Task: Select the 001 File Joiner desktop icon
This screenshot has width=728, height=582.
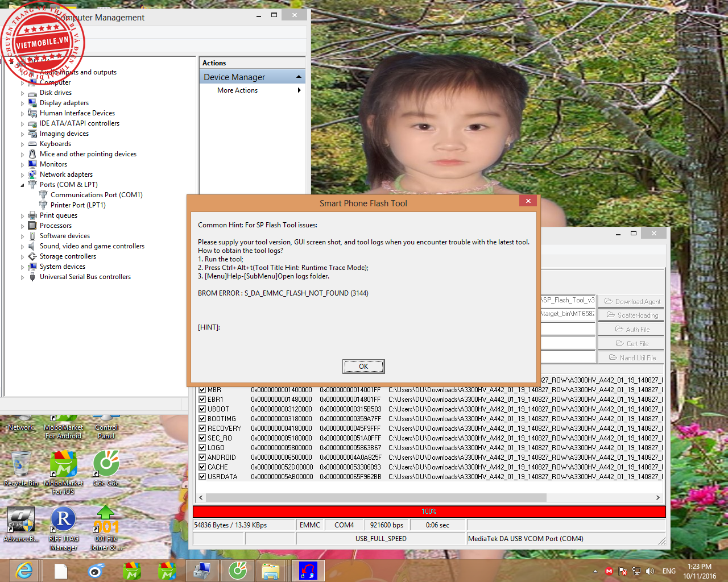Action: pos(106,519)
